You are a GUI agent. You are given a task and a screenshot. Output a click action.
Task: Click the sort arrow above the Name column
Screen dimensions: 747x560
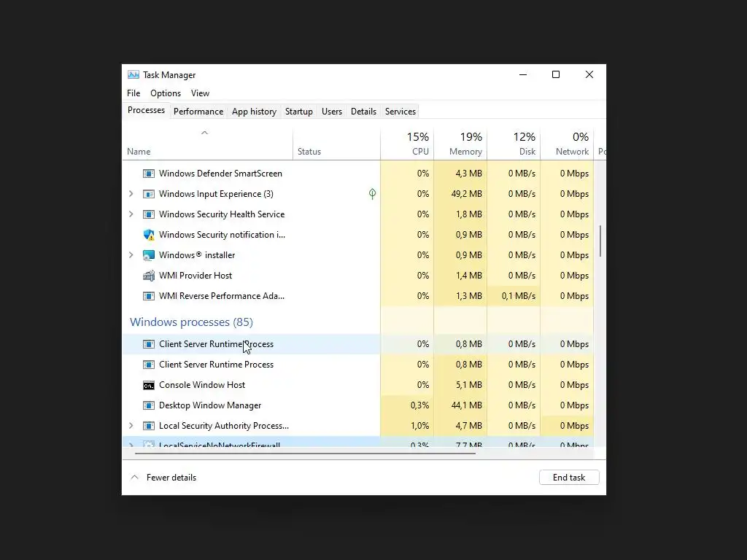pyautogui.click(x=205, y=133)
